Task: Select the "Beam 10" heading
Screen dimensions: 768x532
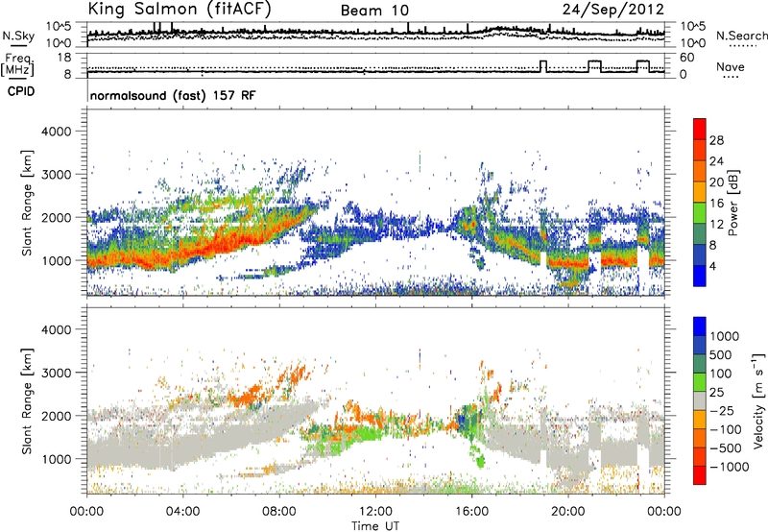Action: [374, 11]
